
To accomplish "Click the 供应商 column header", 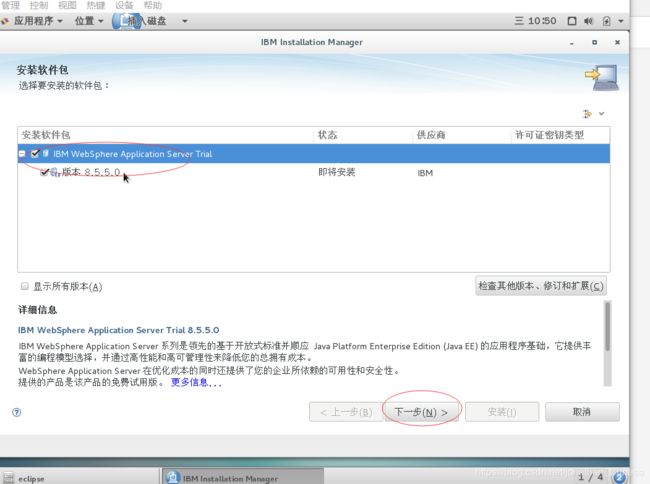I will (x=462, y=135).
